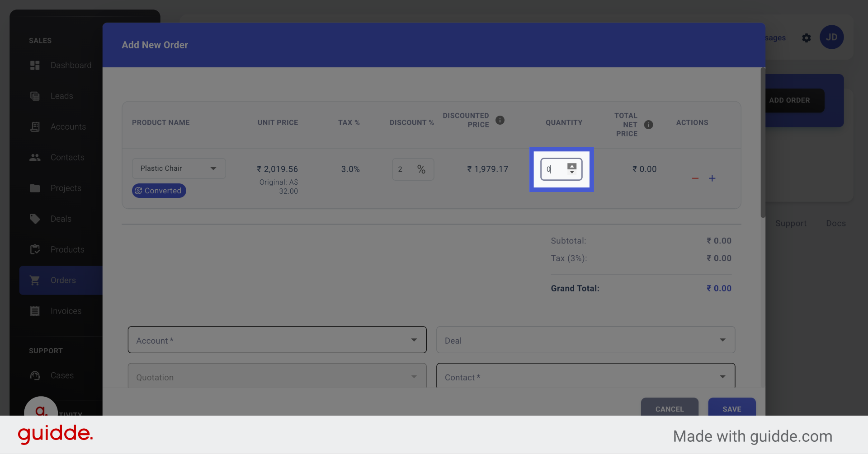Click the Tax (3%) label

569,258
